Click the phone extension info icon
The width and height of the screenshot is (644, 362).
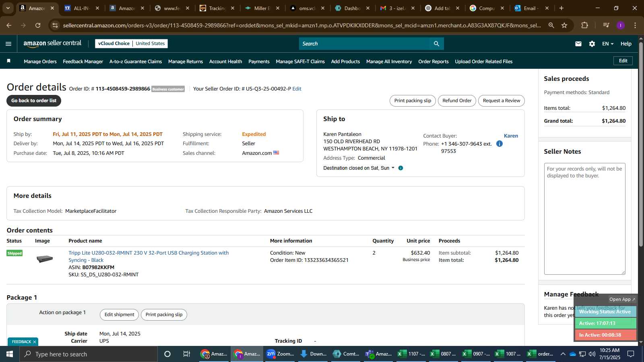coord(500,144)
